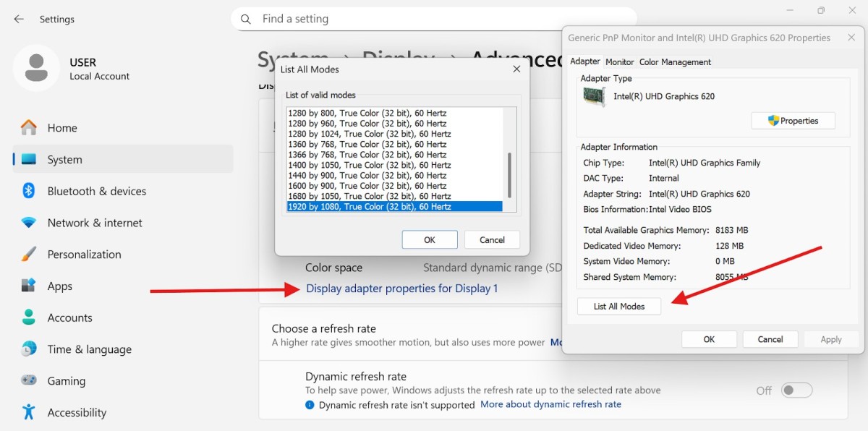
Task: Click the Apps icon in the sidebar
Action: click(27, 286)
